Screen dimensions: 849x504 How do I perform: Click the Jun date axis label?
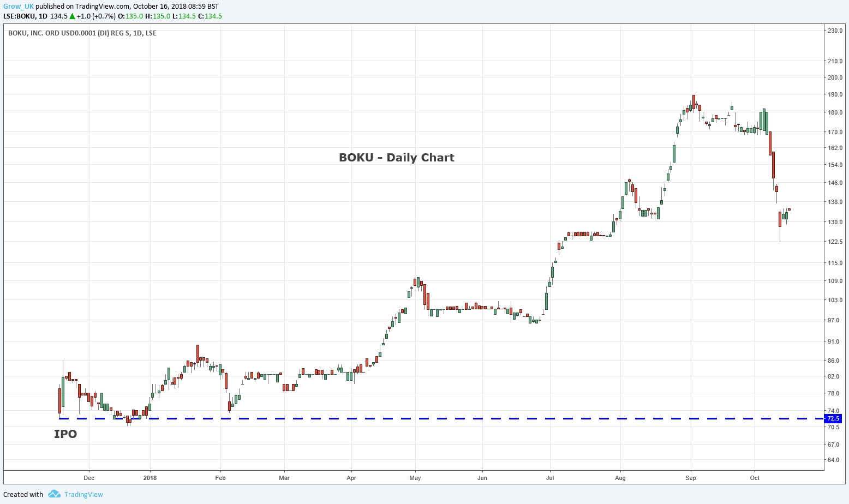coord(482,478)
